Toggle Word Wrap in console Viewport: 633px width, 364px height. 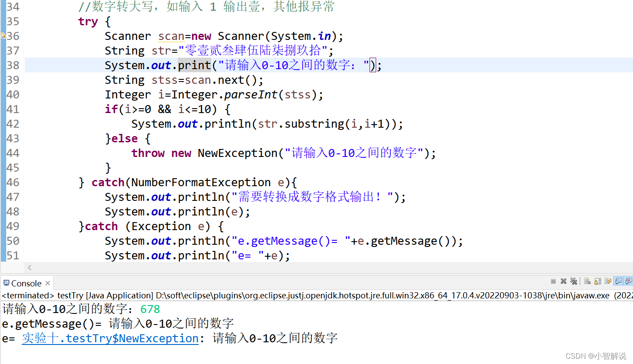(608, 281)
